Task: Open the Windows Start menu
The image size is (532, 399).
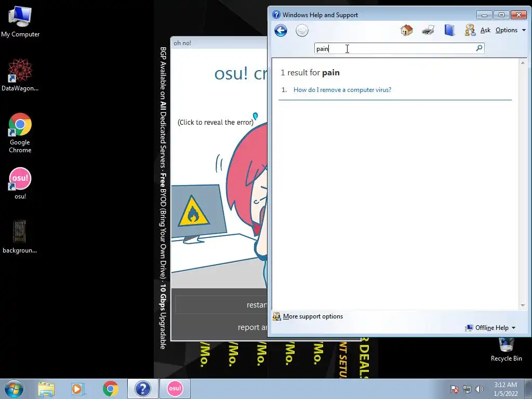Action: point(14,389)
